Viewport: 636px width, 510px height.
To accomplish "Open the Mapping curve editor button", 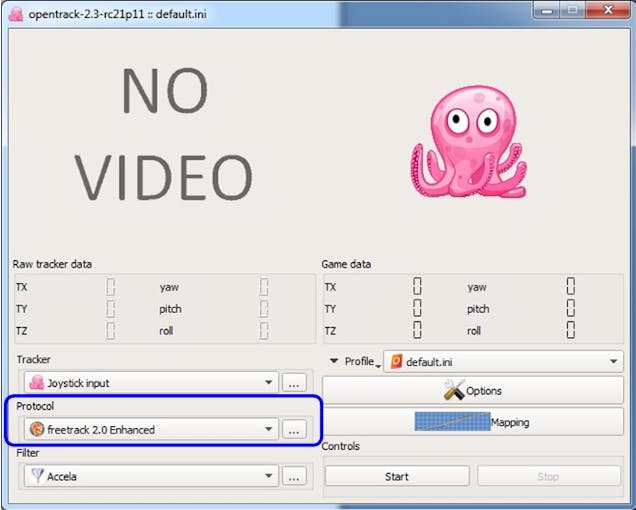I will click(x=473, y=422).
